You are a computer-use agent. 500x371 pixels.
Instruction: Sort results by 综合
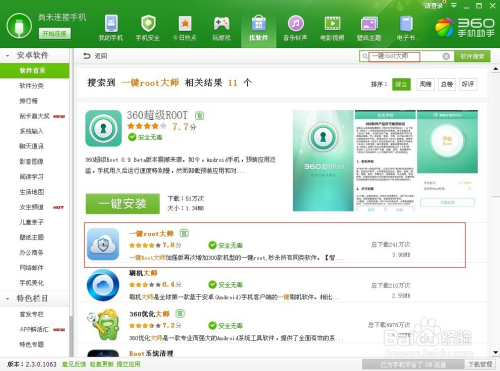pyautogui.click(x=401, y=84)
